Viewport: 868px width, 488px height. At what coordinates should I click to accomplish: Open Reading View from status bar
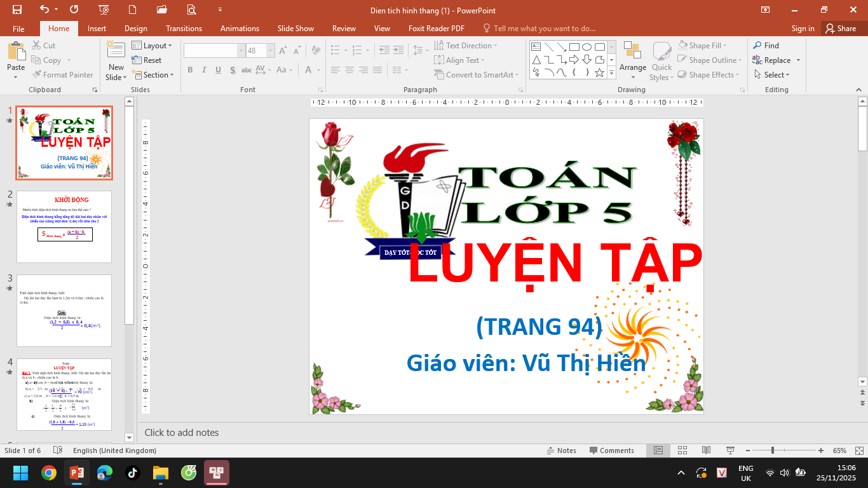click(706, 451)
